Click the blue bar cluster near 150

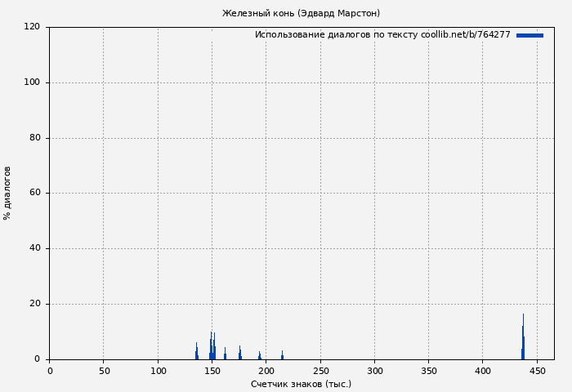(x=212, y=348)
